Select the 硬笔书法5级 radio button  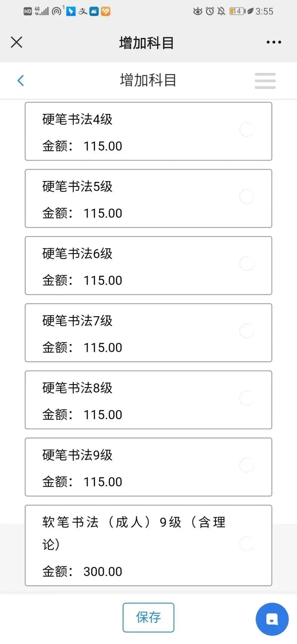coord(247,197)
